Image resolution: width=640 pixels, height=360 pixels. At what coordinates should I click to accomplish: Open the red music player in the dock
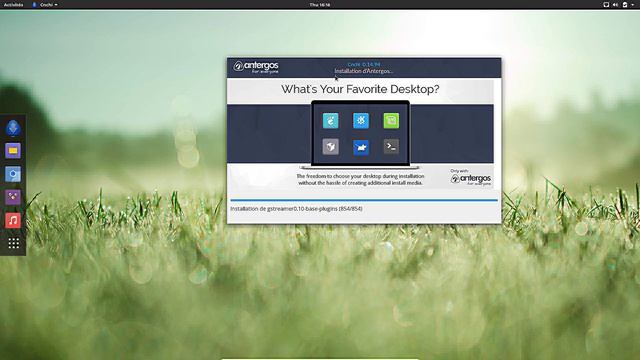[x=13, y=220]
